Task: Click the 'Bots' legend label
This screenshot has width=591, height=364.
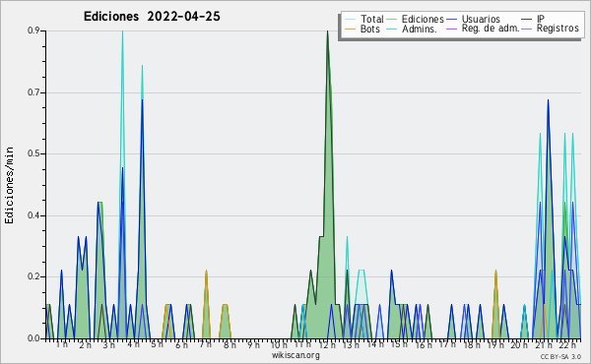Action: [x=370, y=29]
